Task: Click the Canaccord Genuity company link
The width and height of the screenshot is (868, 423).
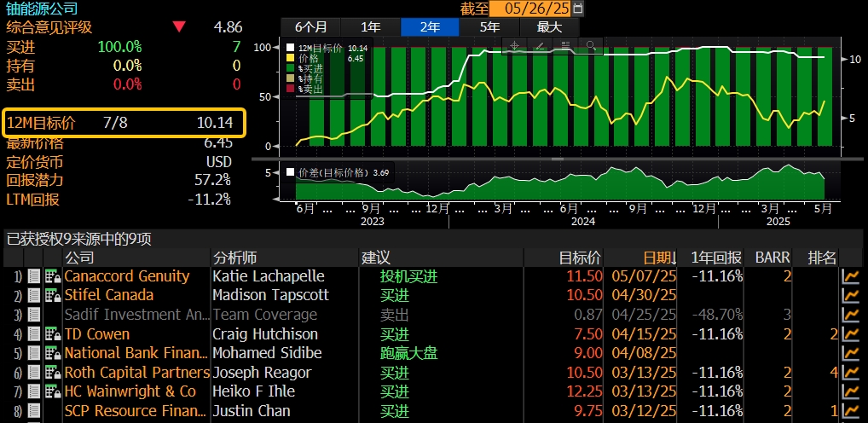Action: coord(127,276)
